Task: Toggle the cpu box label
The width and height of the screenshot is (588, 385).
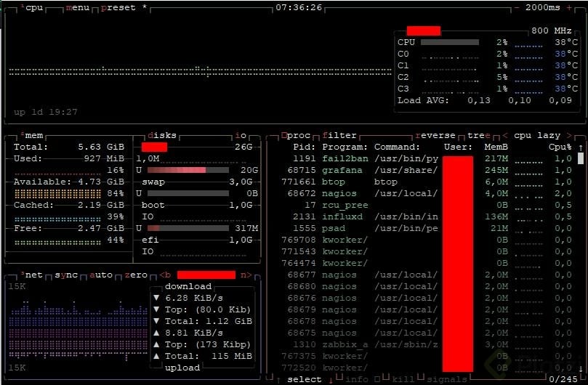Action: pos(31,7)
